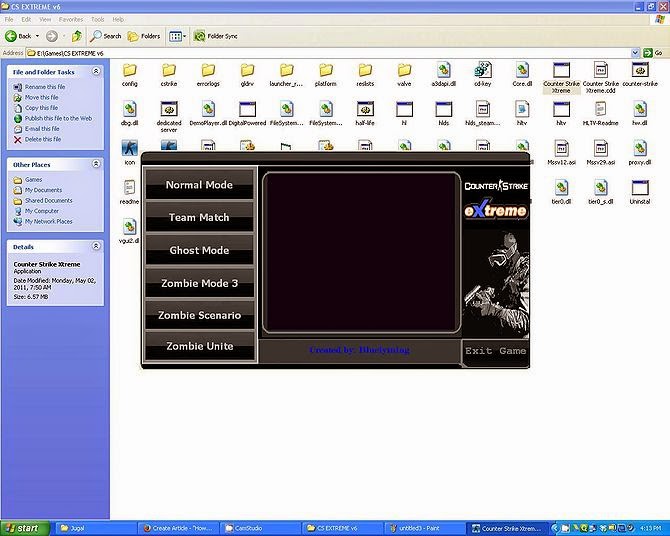Expand the Back history dropdown arrow
This screenshot has height=536, width=670.
coord(37,36)
